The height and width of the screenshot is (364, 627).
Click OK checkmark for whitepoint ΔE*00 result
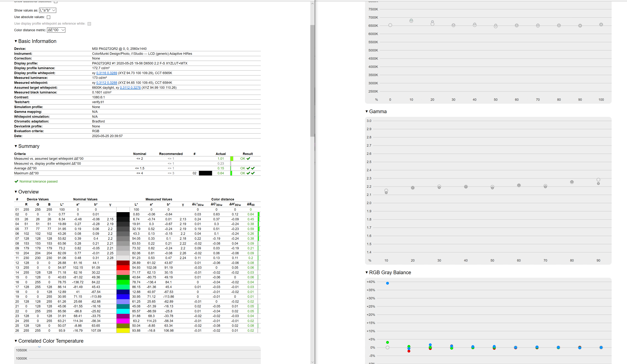point(248,158)
